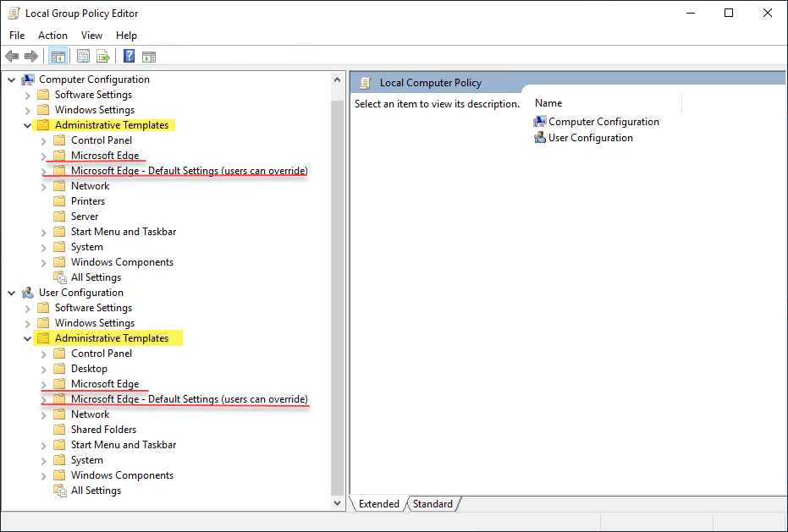Expand Windows Components under User Configuration
This screenshot has width=788, height=532.
click(x=44, y=475)
